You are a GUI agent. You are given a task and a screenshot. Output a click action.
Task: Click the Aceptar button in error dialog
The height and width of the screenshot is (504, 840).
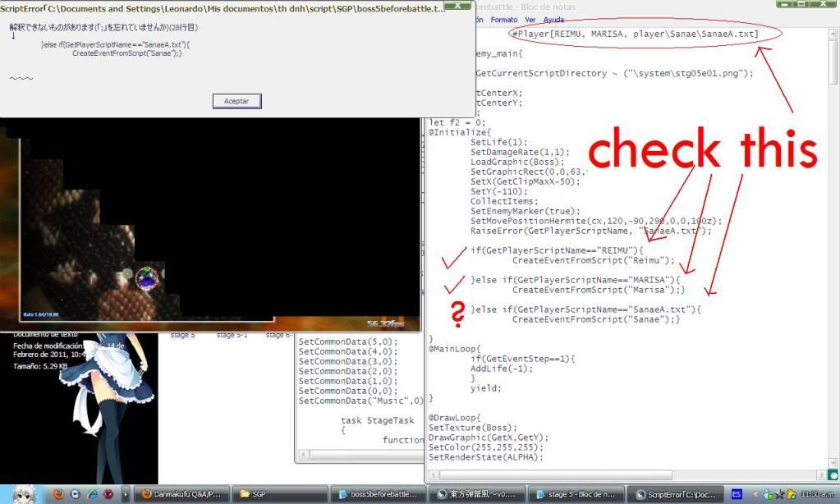[236, 101]
